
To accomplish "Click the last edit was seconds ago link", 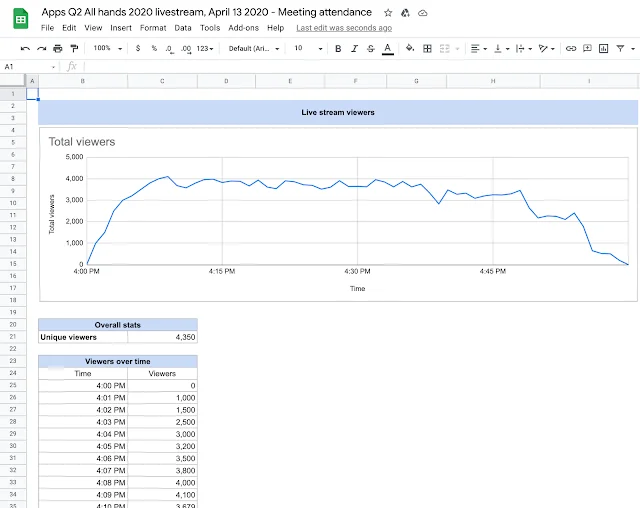I will pyautogui.click(x=344, y=28).
